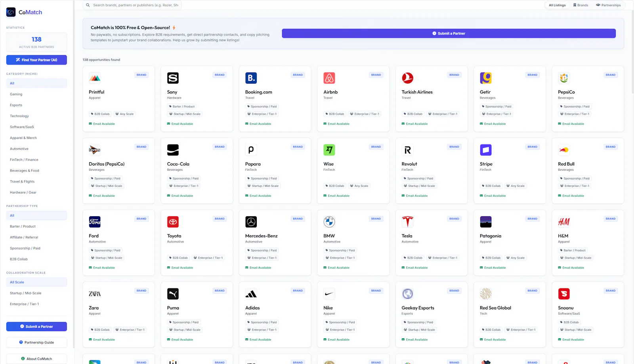
Task: Choose B2B Collab partnership type
Action: coord(36,259)
